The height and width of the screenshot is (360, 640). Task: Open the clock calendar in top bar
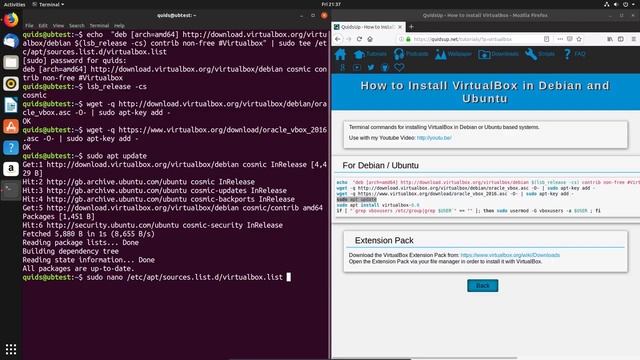coord(331,4)
